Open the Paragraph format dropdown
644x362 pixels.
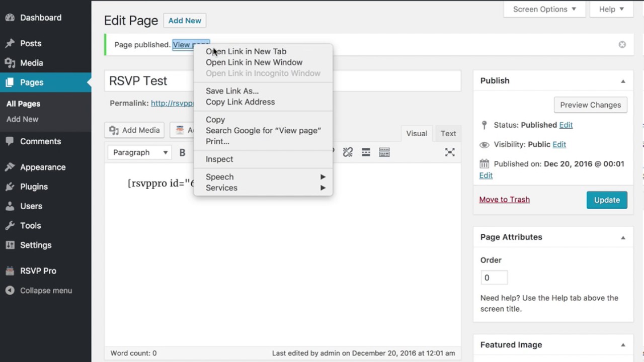pos(140,152)
